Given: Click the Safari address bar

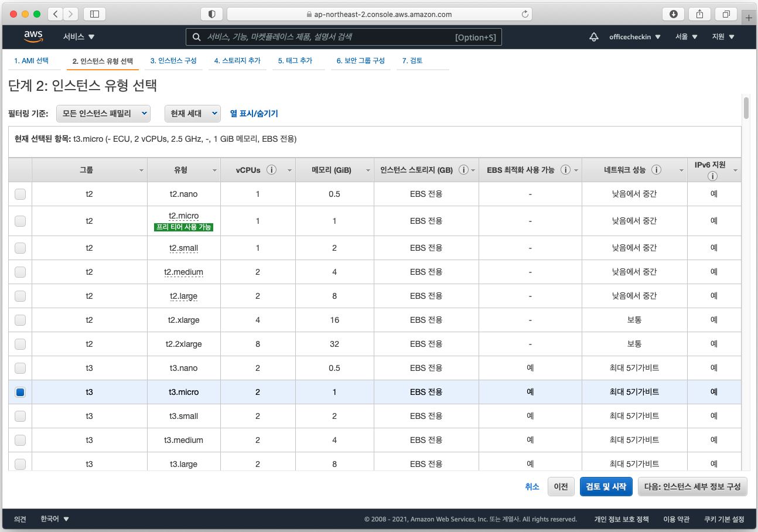Looking at the screenshot, I should coord(380,14).
